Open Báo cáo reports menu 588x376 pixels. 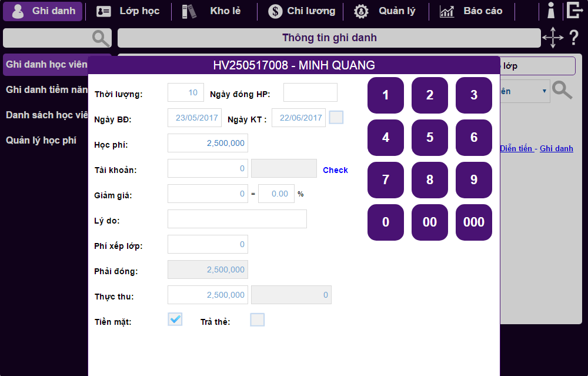pos(471,11)
